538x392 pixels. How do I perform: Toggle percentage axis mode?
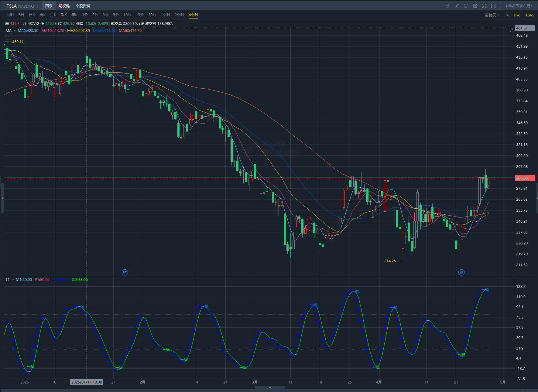click(507, 15)
